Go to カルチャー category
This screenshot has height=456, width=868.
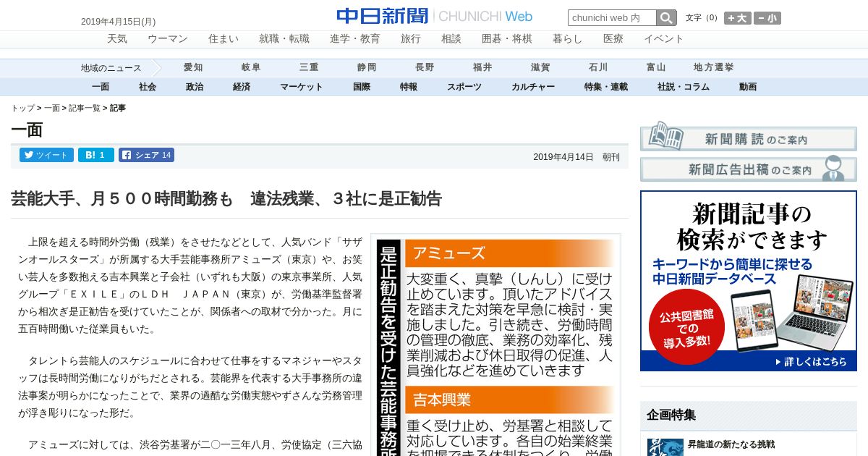click(533, 87)
